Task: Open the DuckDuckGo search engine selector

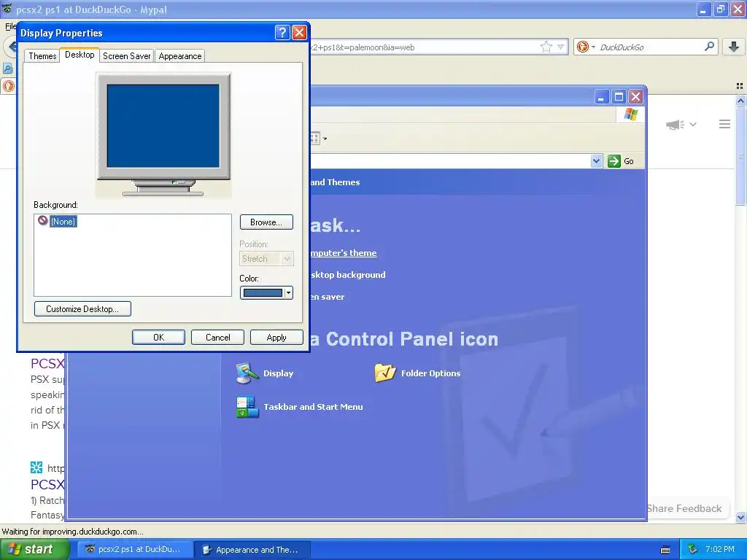Action: (585, 47)
